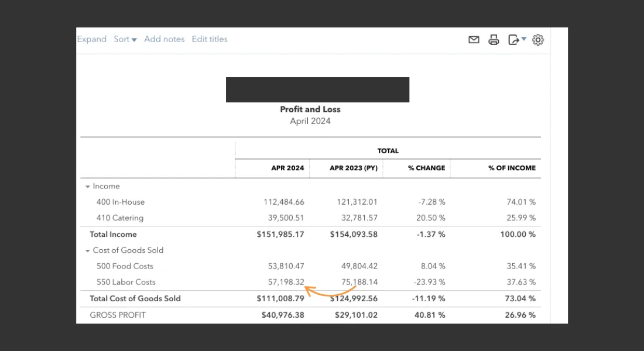This screenshot has width=644, height=351.
Task: Click the 100.00 % of income value
Action: pyautogui.click(x=518, y=235)
